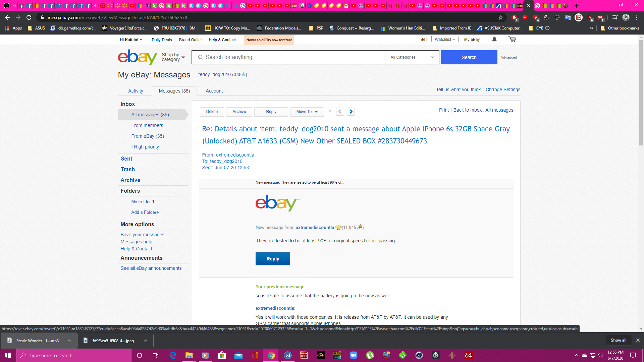Click the blue Search button
The image size is (644, 362).
point(469,57)
